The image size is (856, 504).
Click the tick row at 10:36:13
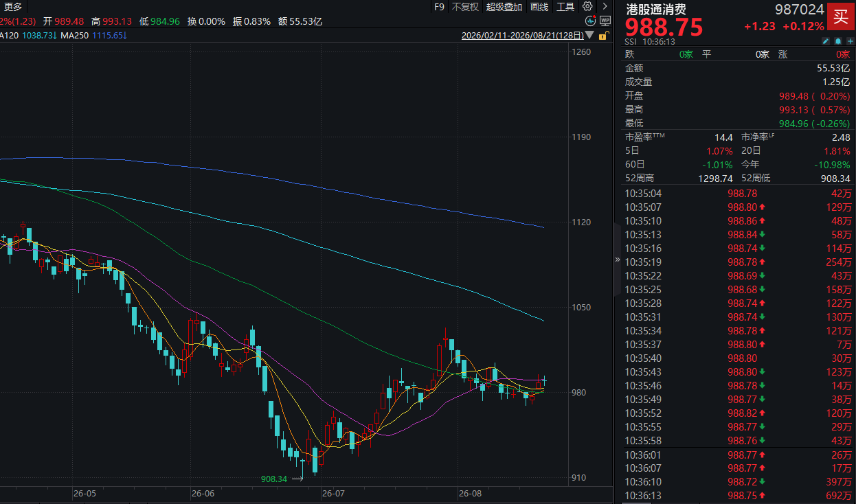(737, 495)
